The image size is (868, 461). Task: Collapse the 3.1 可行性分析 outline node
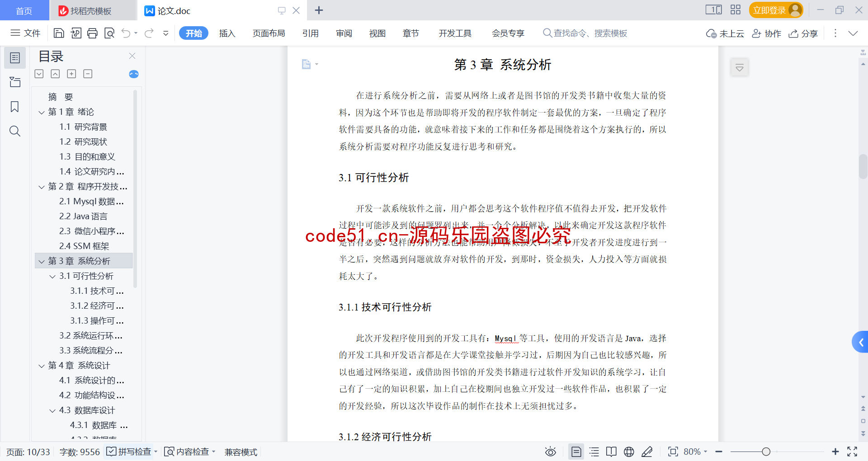tap(52, 276)
